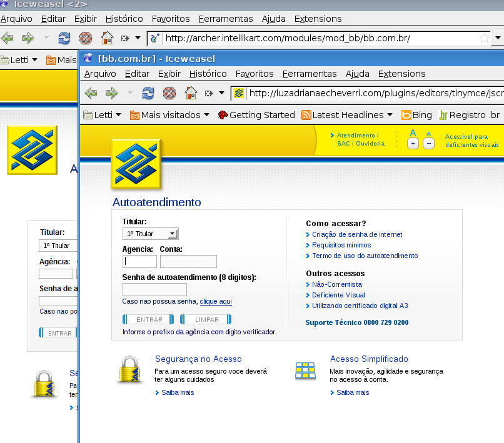The height and width of the screenshot is (443, 504).
Task: Click Forward arrow in background Iceweasel window
Action: [28, 38]
